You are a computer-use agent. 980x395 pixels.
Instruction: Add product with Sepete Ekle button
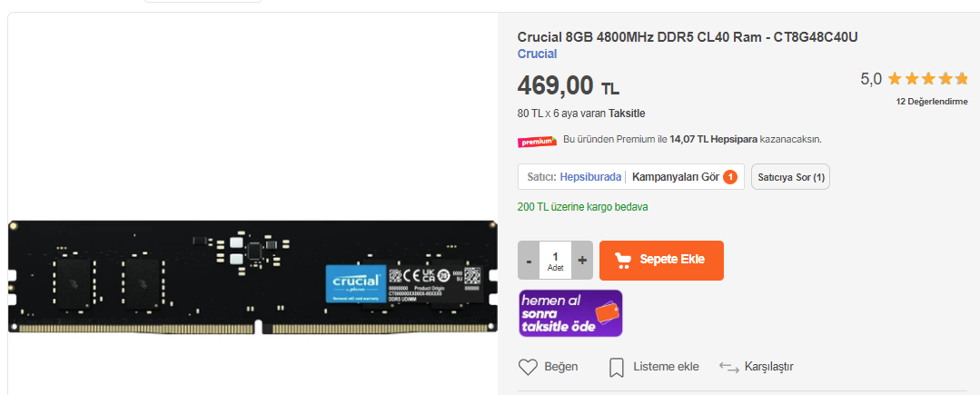click(x=661, y=261)
